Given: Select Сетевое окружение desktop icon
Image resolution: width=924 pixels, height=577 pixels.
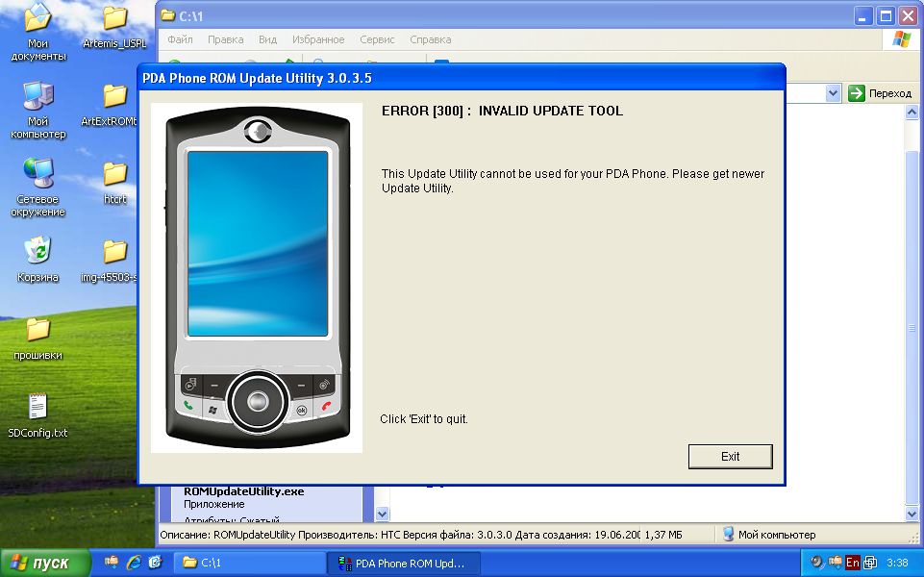Looking at the screenshot, I should click(x=37, y=188).
